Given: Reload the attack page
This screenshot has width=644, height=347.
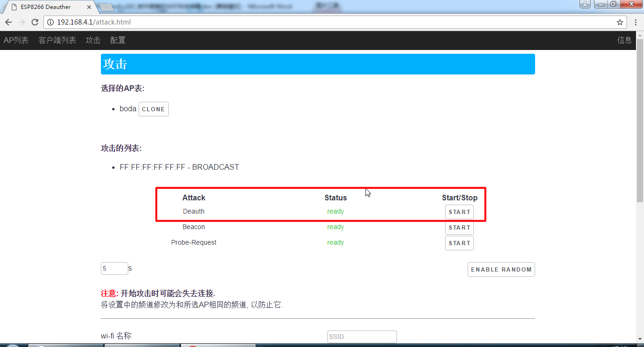Looking at the screenshot, I should pyautogui.click(x=35, y=22).
